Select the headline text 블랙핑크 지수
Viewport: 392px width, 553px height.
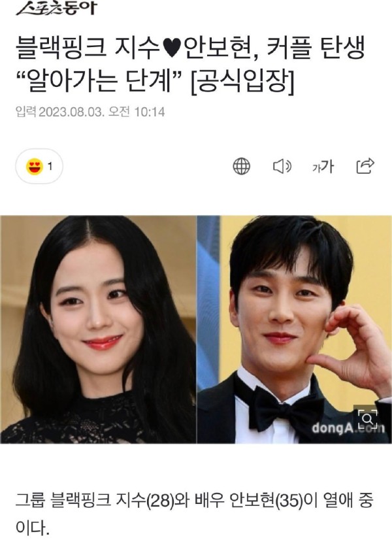pos(90,48)
